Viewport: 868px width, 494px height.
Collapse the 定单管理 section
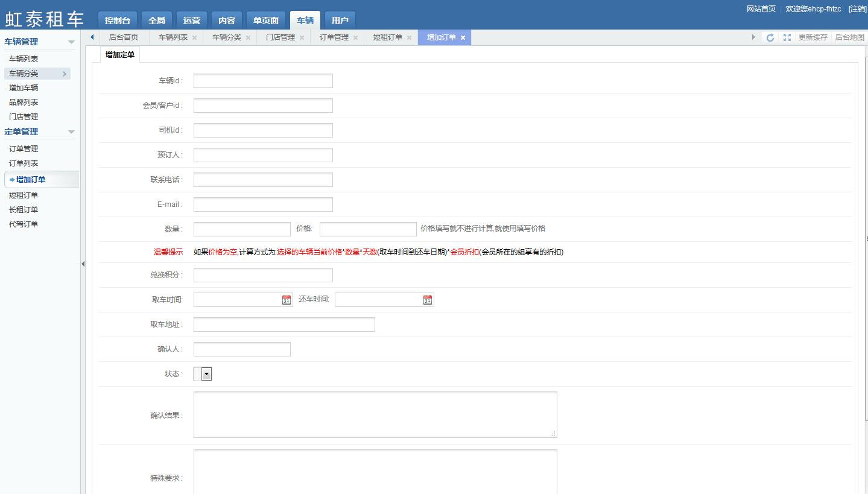71,132
